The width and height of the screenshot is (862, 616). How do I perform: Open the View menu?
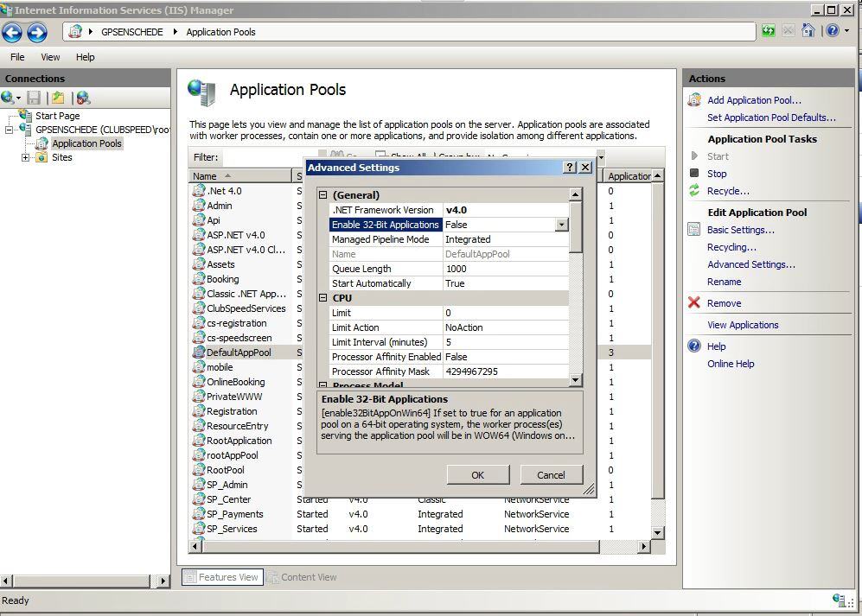coord(50,57)
